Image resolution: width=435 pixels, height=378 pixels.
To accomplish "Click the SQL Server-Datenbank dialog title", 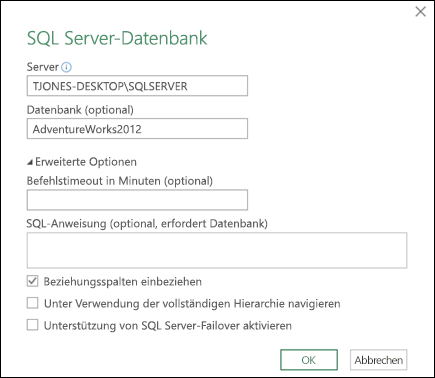I will tap(117, 38).
